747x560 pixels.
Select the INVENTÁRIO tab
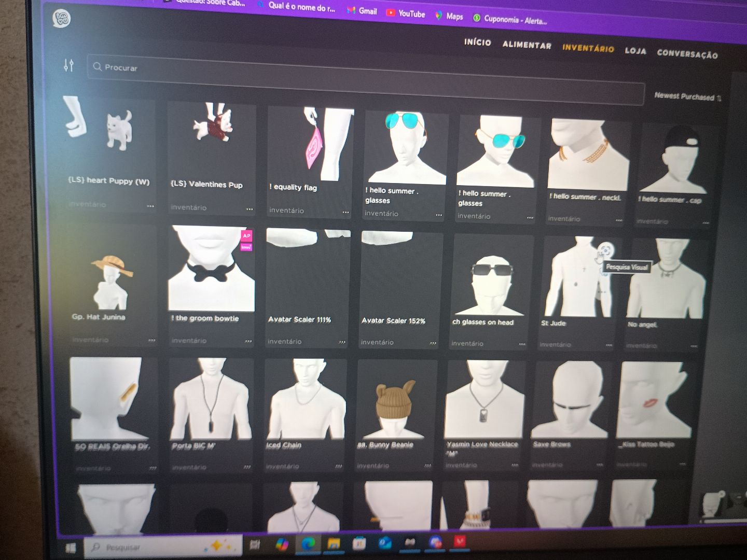click(588, 48)
